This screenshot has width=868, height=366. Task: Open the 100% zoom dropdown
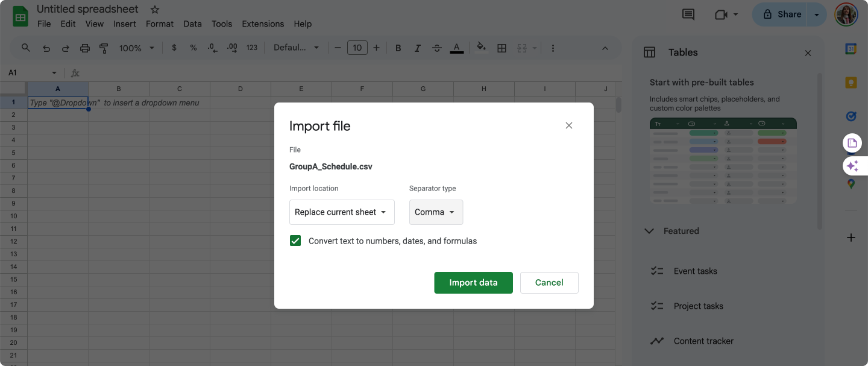[137, 48]
